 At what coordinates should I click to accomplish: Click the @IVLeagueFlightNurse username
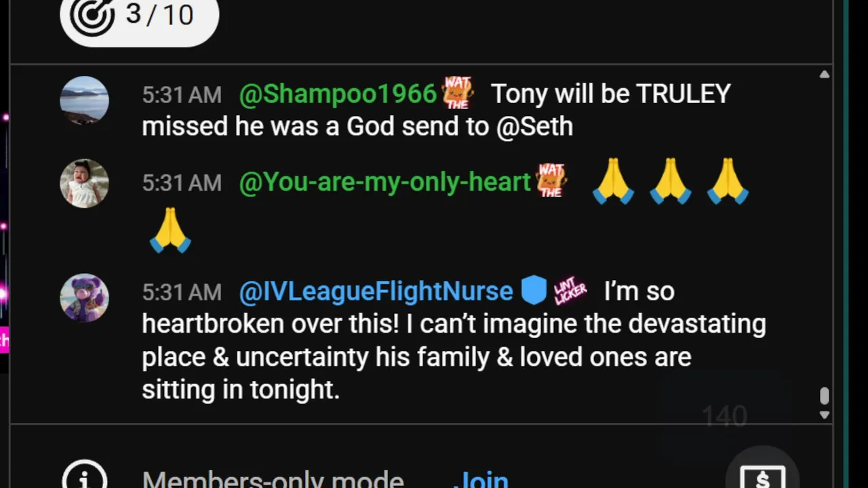tap(376, 291)
